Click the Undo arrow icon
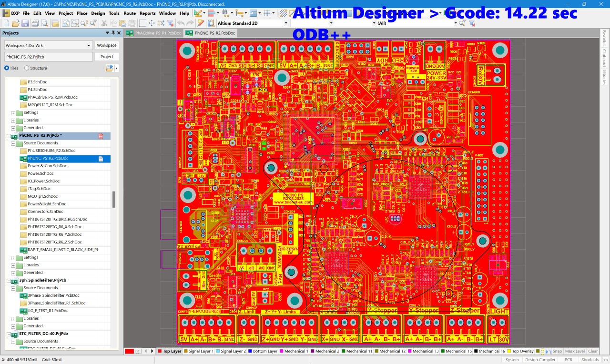The width and height of the screenshot is (610, 364). [x=181, y=23]
